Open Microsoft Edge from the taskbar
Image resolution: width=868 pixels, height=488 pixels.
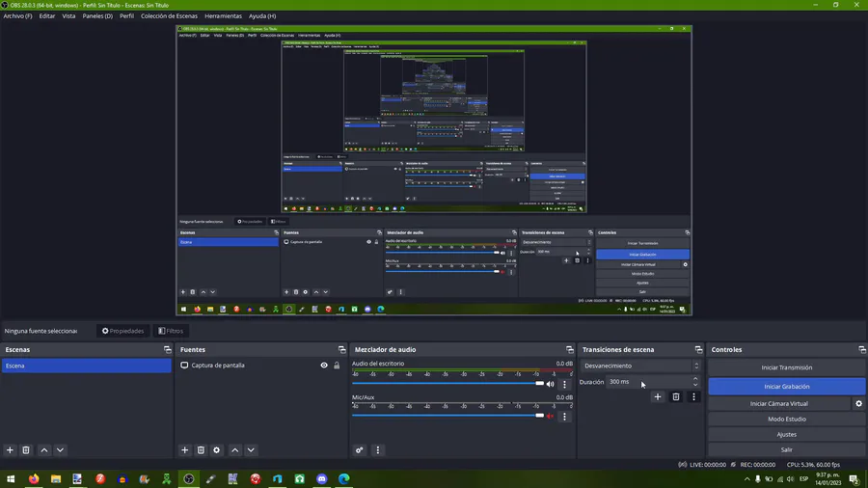pyautogui.click(x=343, y=478)
